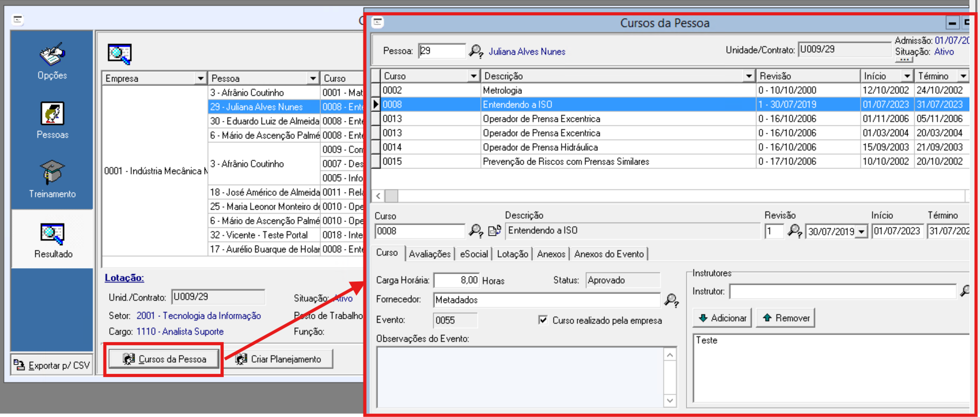Open the Descrição column dropdown arrow
The image size is (980, 417).
[x=748, y=76]
